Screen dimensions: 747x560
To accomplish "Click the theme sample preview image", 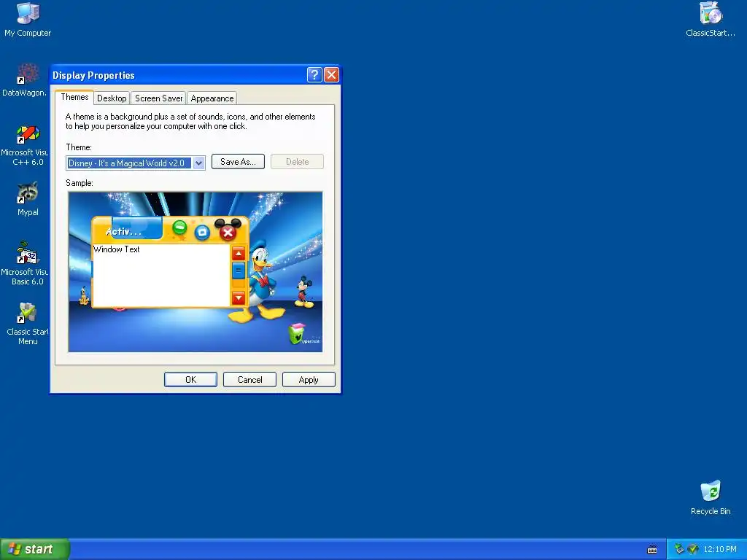I will (x=196, y=272).
